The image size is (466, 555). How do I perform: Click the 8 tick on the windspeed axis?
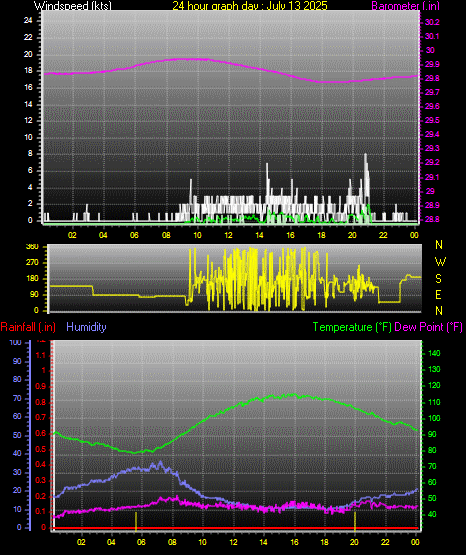coord(30,154)
